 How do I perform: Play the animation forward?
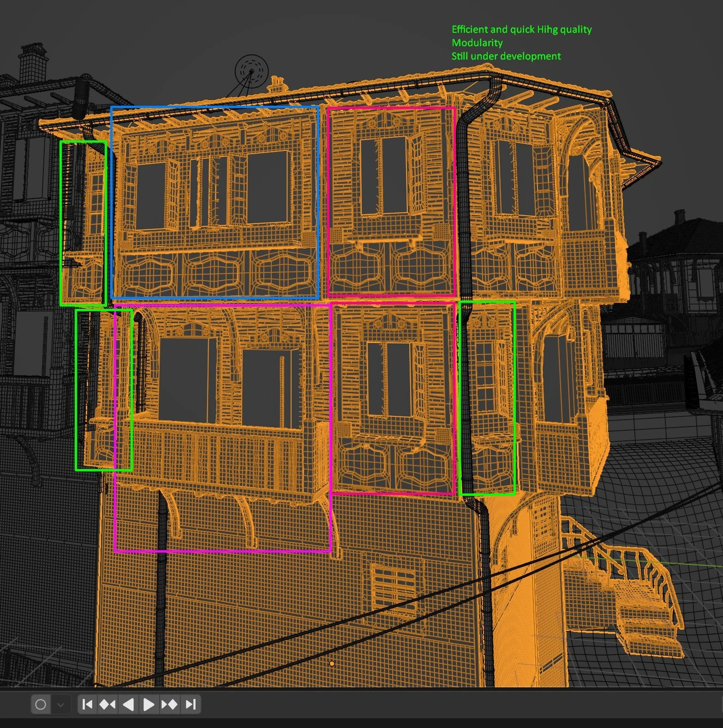click(x=149, y=704)
